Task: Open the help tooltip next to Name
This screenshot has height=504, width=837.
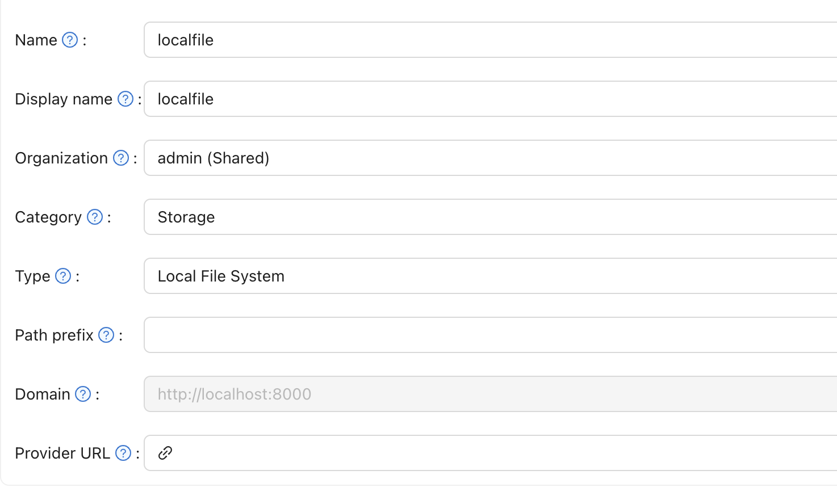Action: pyautogui.click(x=69, y=40)
